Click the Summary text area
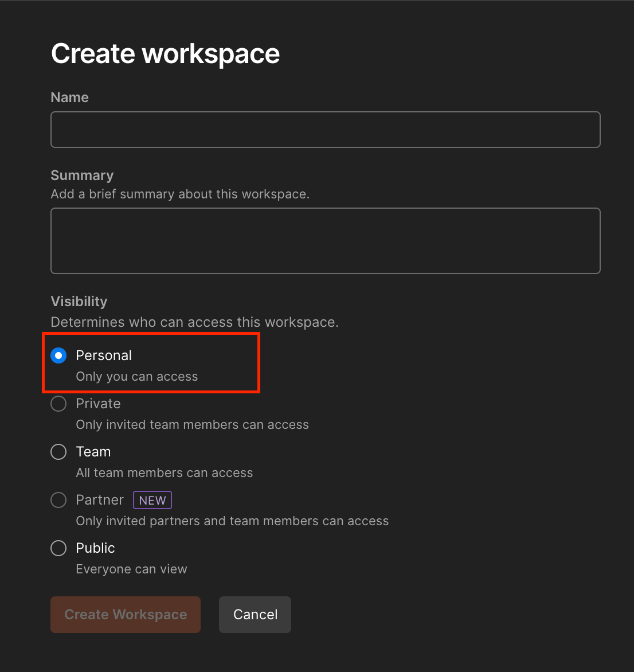This screenshot has height=672, width=634. [325, 241]
